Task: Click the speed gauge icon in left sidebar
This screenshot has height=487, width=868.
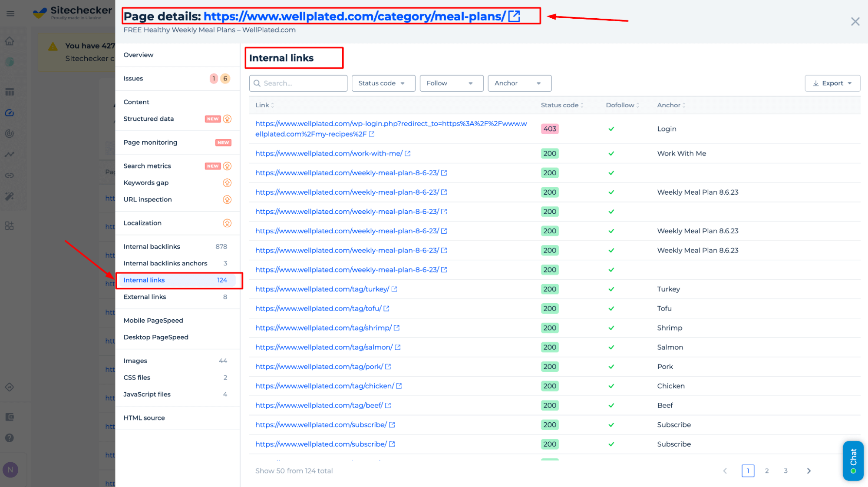Action: [x=10, y=113]
